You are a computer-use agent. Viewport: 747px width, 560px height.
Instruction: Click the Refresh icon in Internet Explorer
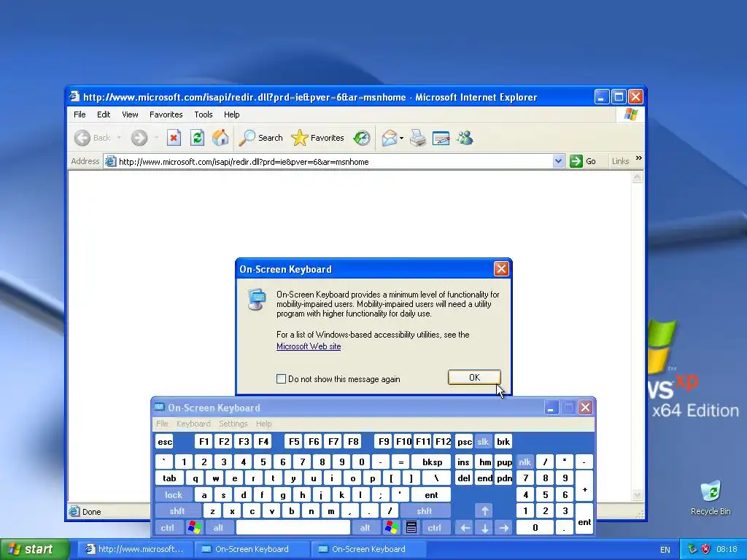tap(197, 138)
